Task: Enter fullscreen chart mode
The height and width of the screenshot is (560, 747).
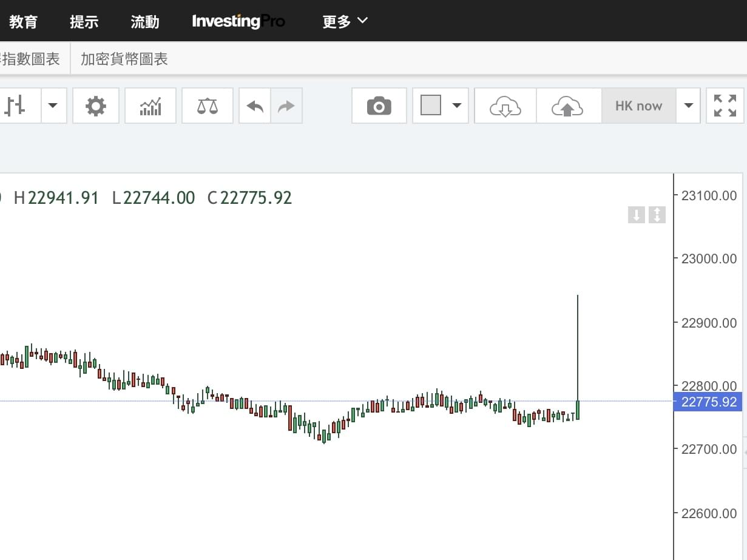Action: 725,106
